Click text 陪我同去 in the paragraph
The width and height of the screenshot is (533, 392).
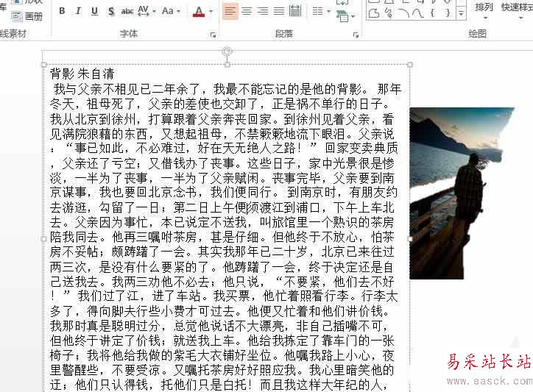(x=74, y=237)
